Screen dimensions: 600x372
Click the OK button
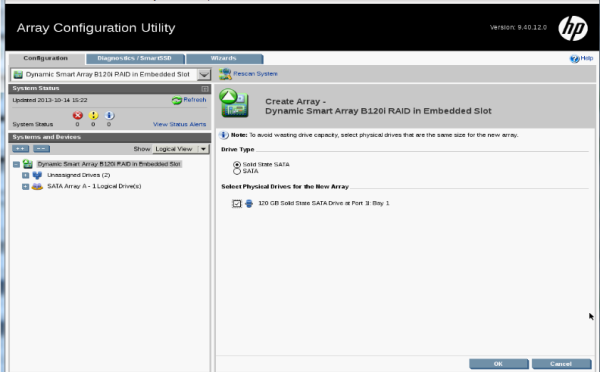[499, 364]
